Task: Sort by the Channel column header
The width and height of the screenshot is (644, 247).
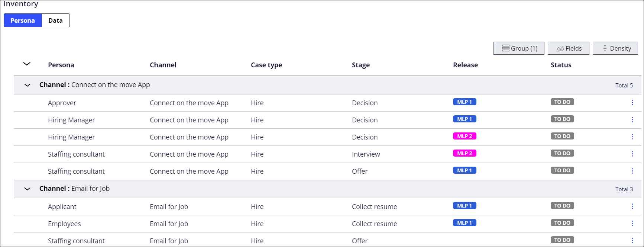Action: tap(163, 65)
